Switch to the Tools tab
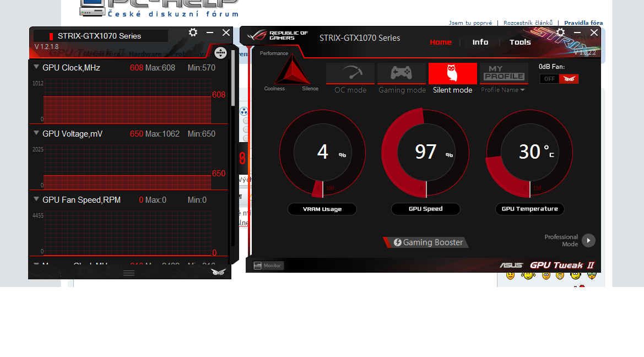Viewport: 644px width, 357px height. pos(520,42)
